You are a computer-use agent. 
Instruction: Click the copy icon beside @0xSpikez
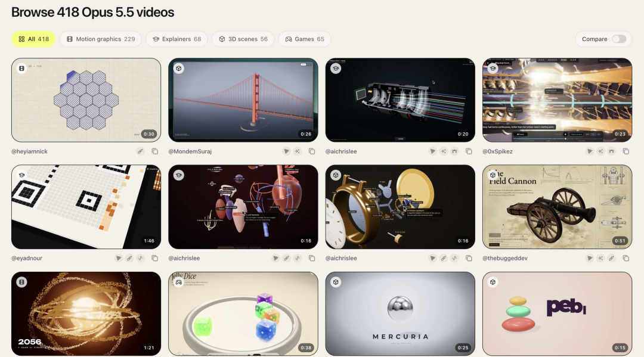(x=626, y=151)
